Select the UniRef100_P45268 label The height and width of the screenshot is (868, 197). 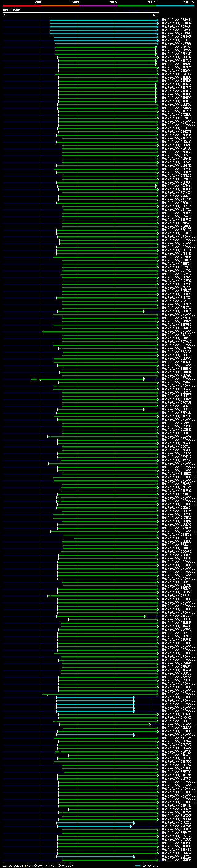click(x=177, y=460)
